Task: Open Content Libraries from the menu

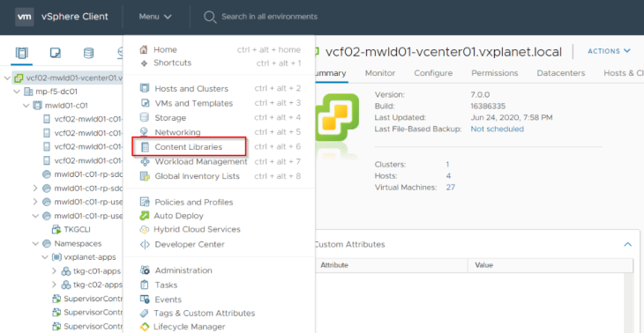Action: pos(189,147)
